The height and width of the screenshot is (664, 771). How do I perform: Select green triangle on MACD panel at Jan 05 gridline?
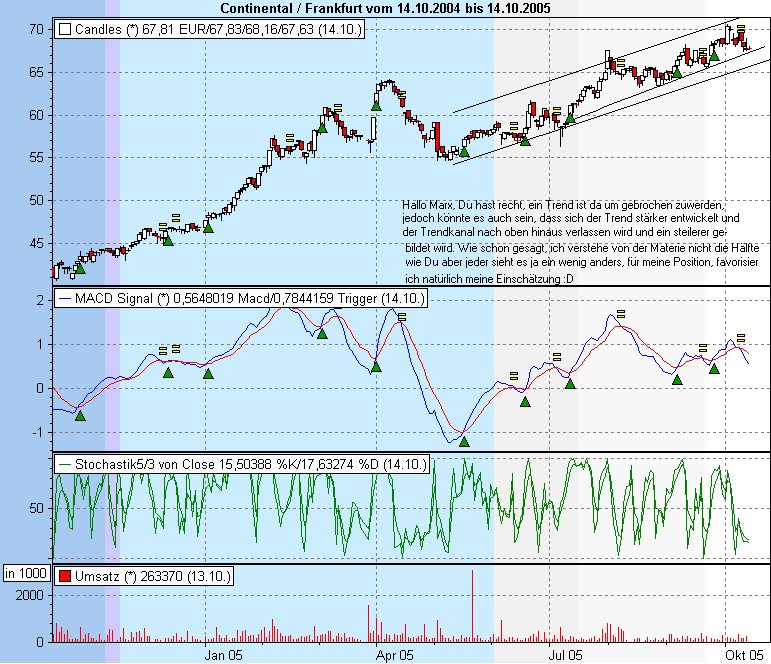(208, 374)
